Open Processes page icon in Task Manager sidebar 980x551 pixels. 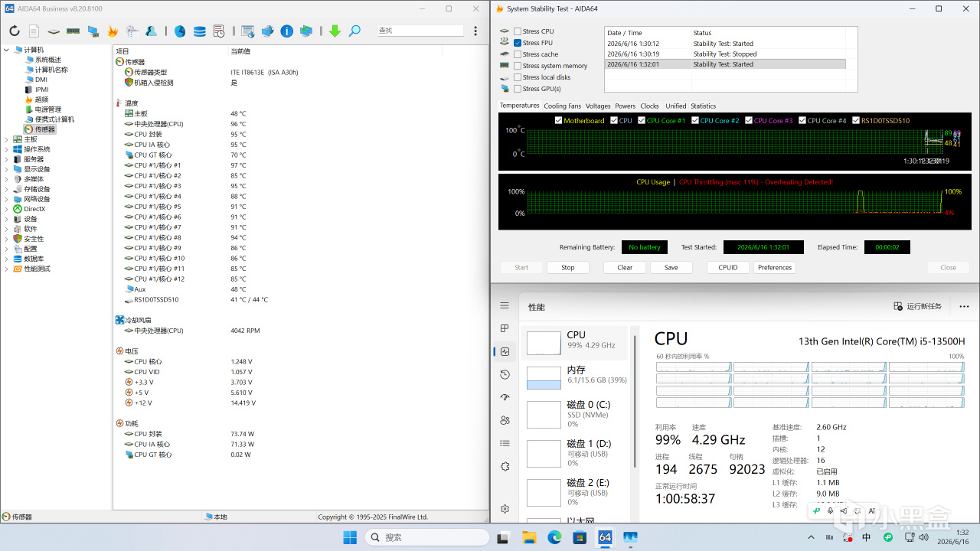(x=505, y=328)
